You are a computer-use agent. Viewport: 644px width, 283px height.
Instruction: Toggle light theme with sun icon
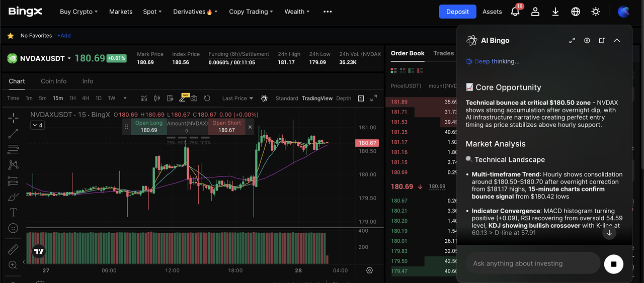tap(596, 12)
